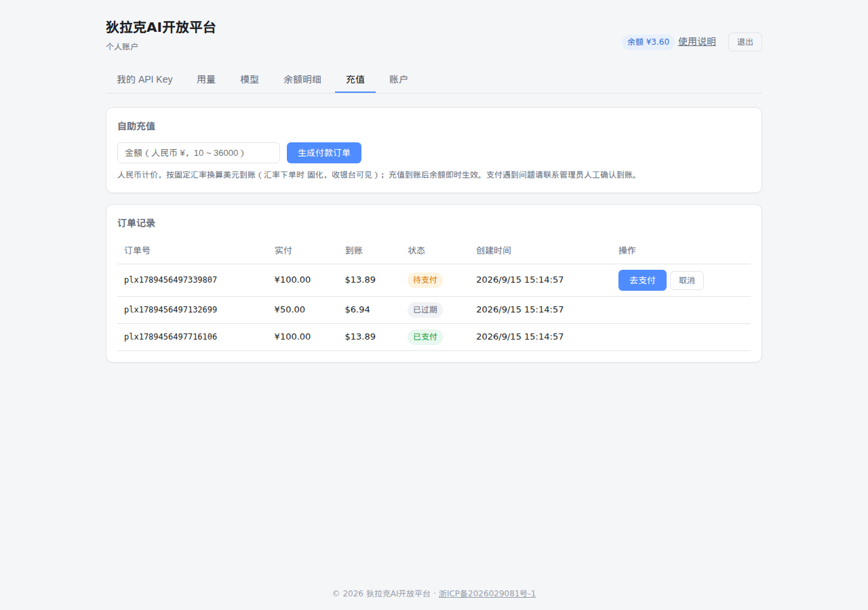Select order number plx1789456497339807
Image resolution: width=868 pixels, height=610 pixels.
(171, 280)
